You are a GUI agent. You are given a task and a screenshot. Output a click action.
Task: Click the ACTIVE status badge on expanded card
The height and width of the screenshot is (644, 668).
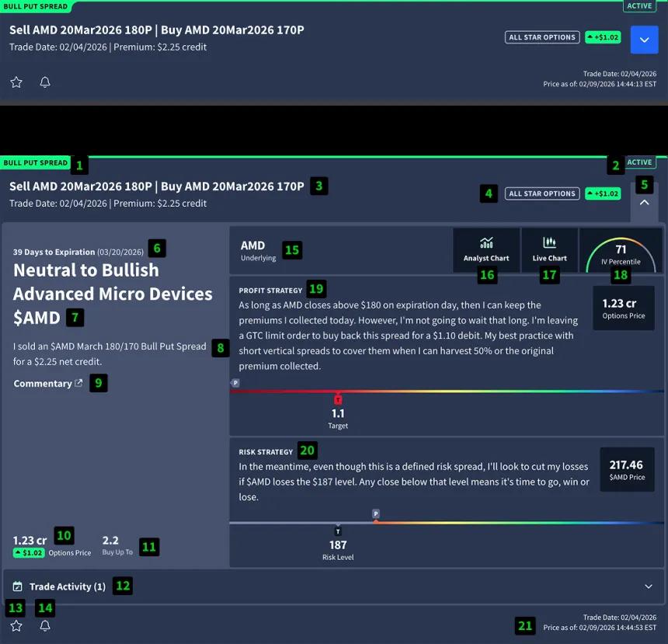(639, 162)
